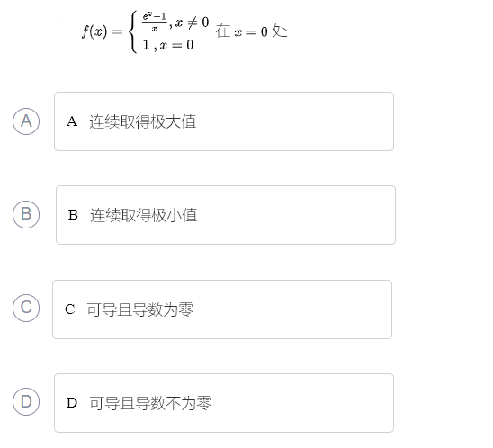Select the round A answer radio button
This screenshot has height=448, width=493.
pyautogui.click(x=26, y=121)
